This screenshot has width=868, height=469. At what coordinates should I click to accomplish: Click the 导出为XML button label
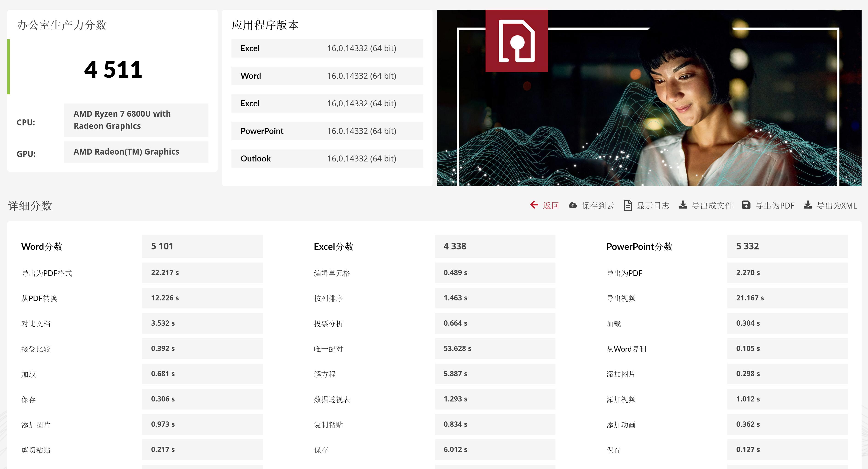tap(837, 206)
